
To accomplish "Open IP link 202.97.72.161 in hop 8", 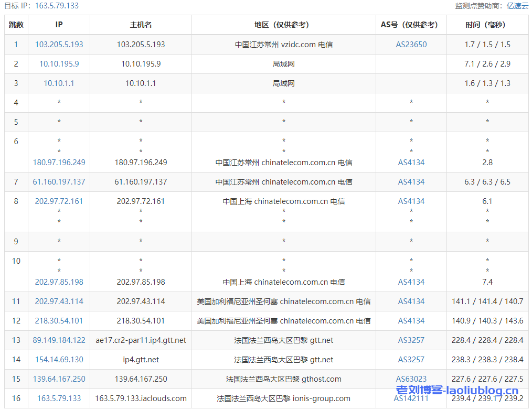I will 59,201.
